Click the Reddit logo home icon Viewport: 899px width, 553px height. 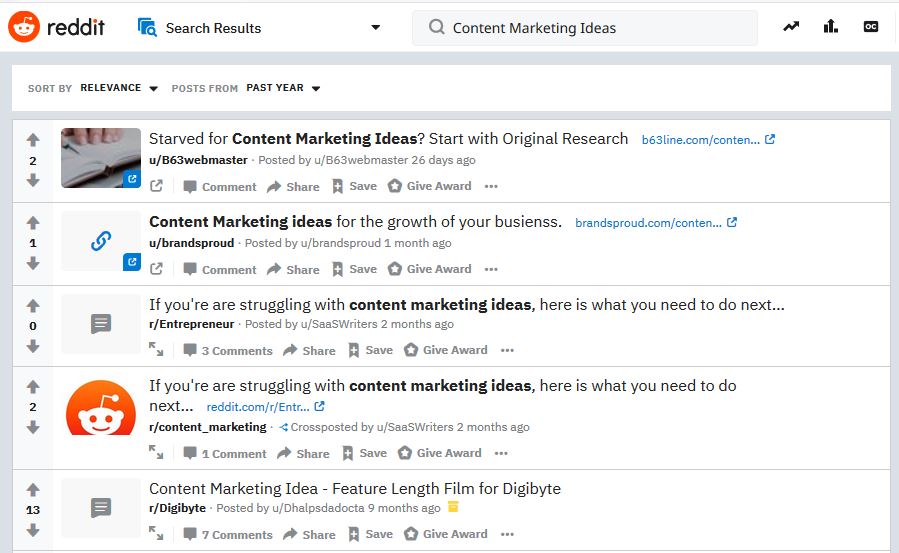pos(24,26)
